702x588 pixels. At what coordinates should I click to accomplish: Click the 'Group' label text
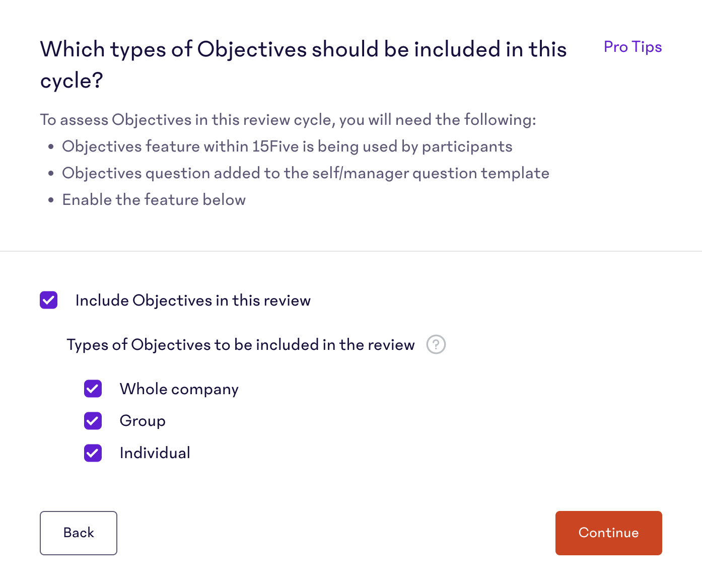pyautogui.click(x=143, y=421)
